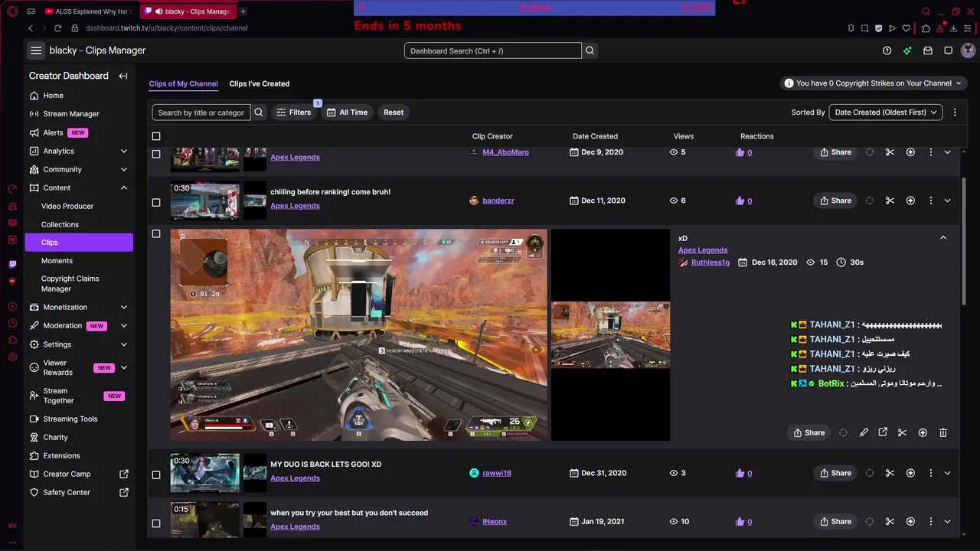This screenshot has height=551, width=980.
Task: Open the help question mark icon
Action: coord(887,51)
